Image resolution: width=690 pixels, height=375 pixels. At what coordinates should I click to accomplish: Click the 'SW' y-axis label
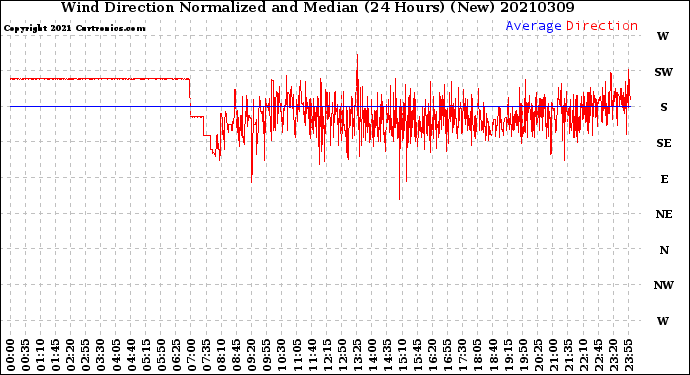pyautogui.click(x=663, y=72)
